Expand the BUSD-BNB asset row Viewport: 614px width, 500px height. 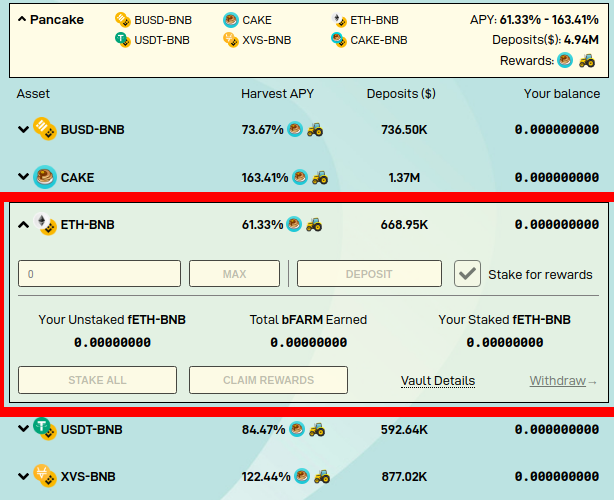pyautogui.click(x=23, y=129)
